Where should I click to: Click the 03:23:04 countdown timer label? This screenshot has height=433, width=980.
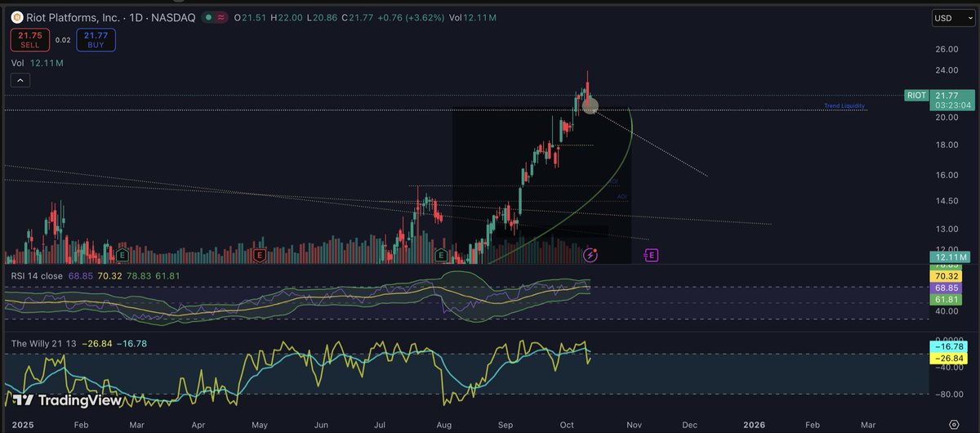point(952,105)
